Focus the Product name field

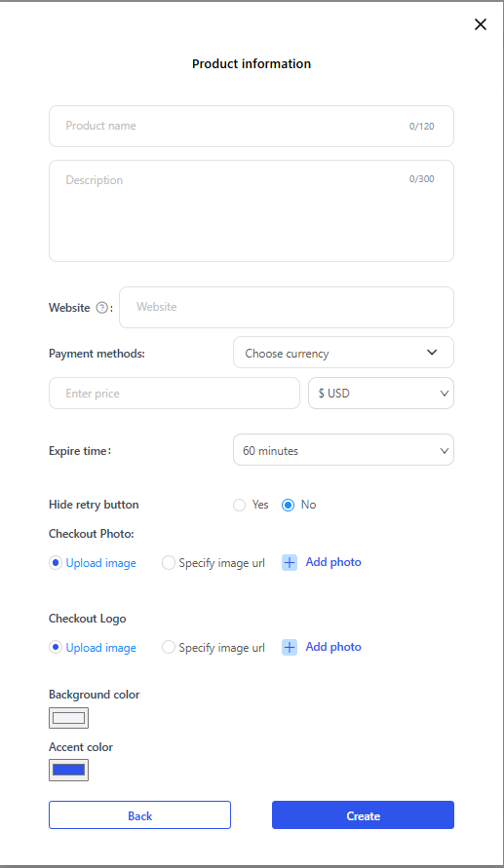coord(252,127)
